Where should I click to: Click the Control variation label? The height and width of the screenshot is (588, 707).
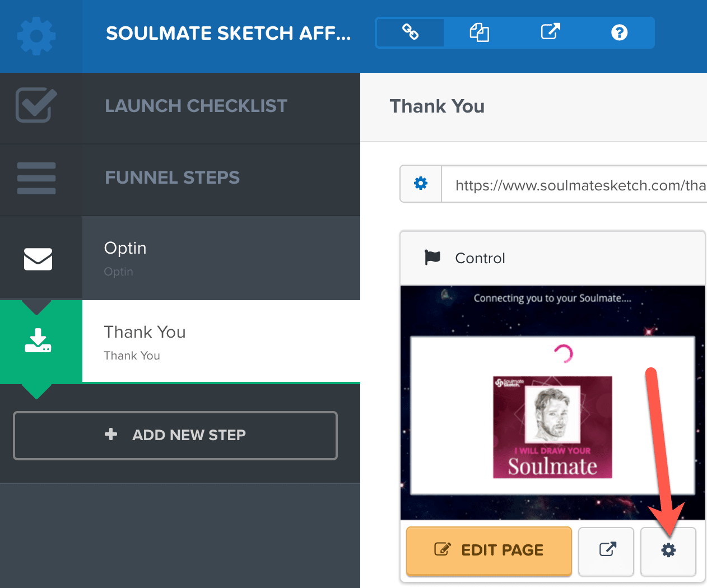click(480, 258)
